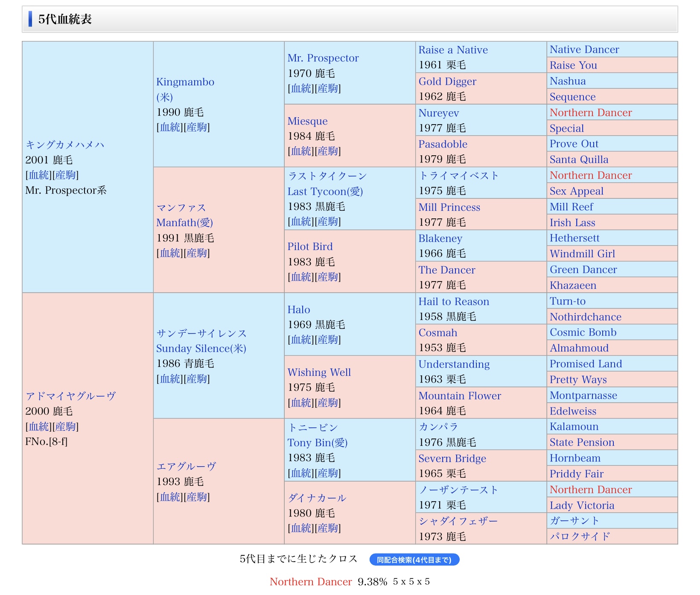Screen dimensions: 700x595
Task: Open Northern Dancer in the cross summary
Action: (x=310, y=582)
